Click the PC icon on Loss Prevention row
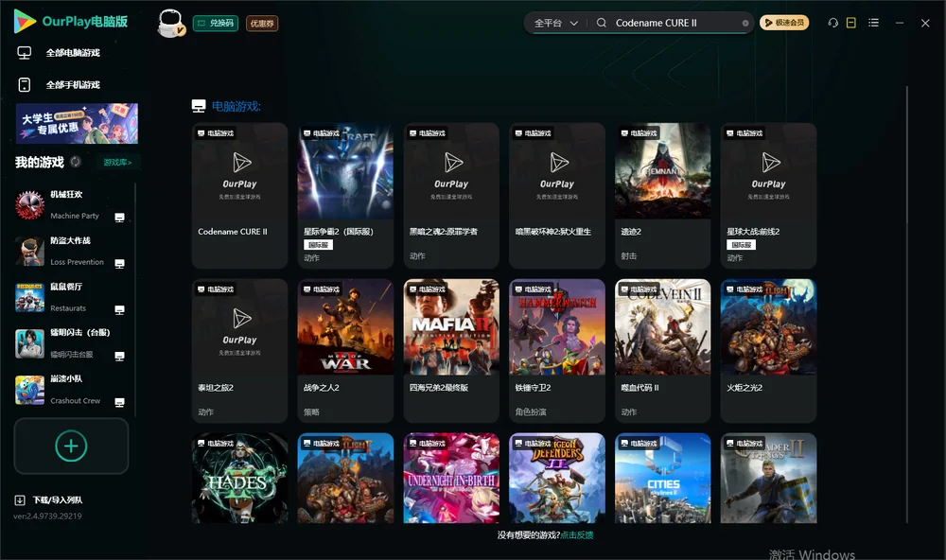Viewport: 946px width, 560px height. 119,264
